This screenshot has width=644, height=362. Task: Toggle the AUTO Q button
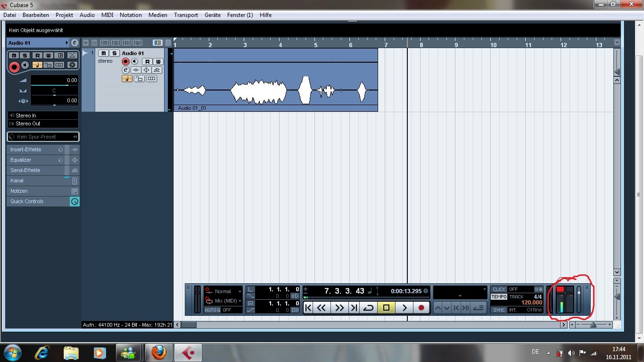pyautogui.click(x=212, y=310)
